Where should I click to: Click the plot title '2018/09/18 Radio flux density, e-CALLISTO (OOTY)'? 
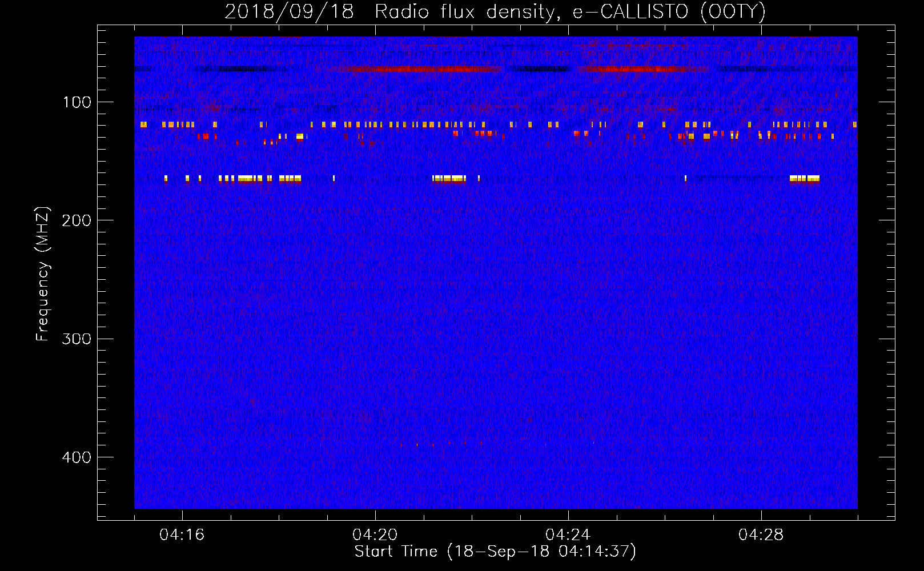(x=495, y=11)
